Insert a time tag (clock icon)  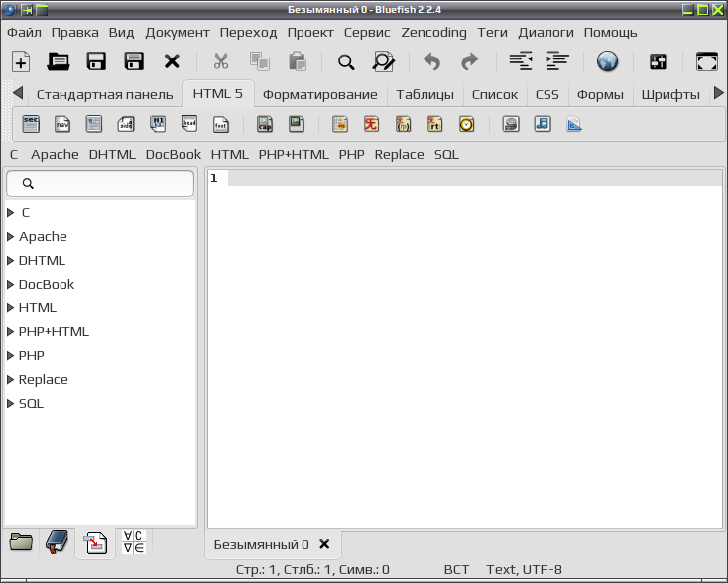pos(466,124)
